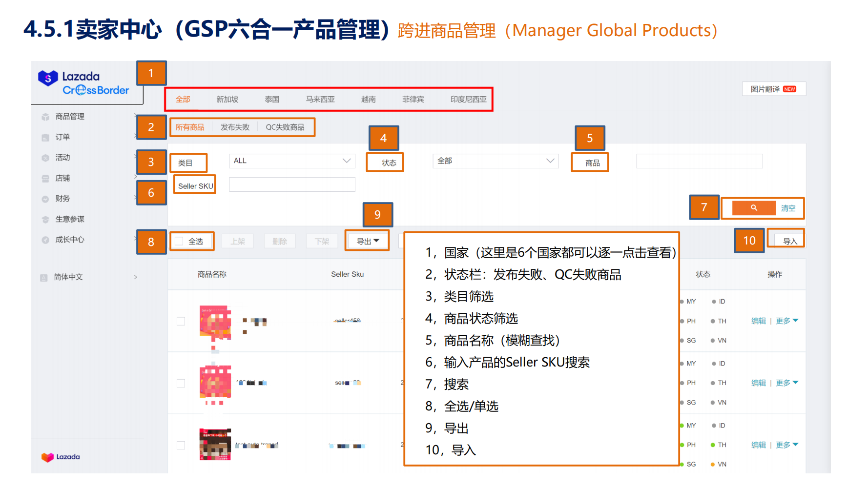This screenshot has width=868, height=488.
Task: Open the ALL category dropdown
Action: pos(291,161)
